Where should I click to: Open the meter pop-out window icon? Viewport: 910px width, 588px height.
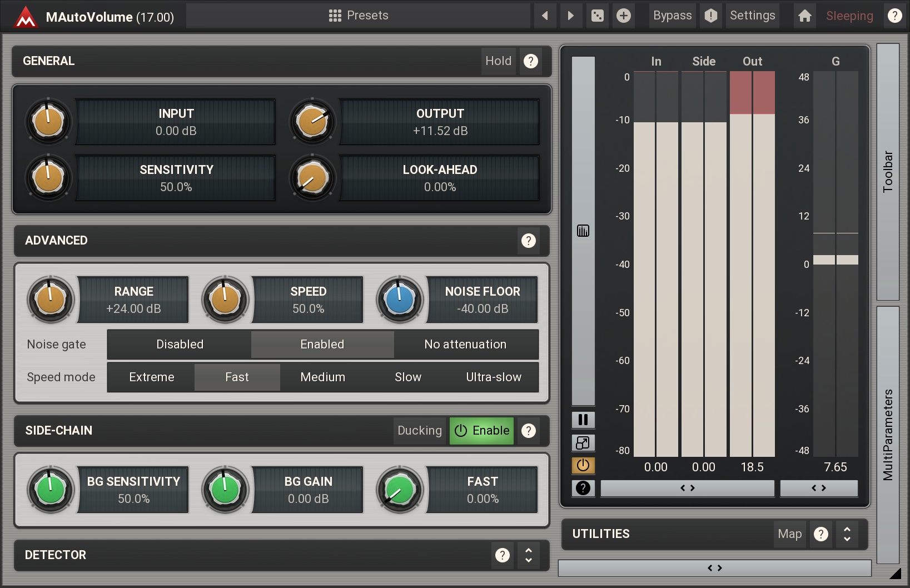(583, 442)
